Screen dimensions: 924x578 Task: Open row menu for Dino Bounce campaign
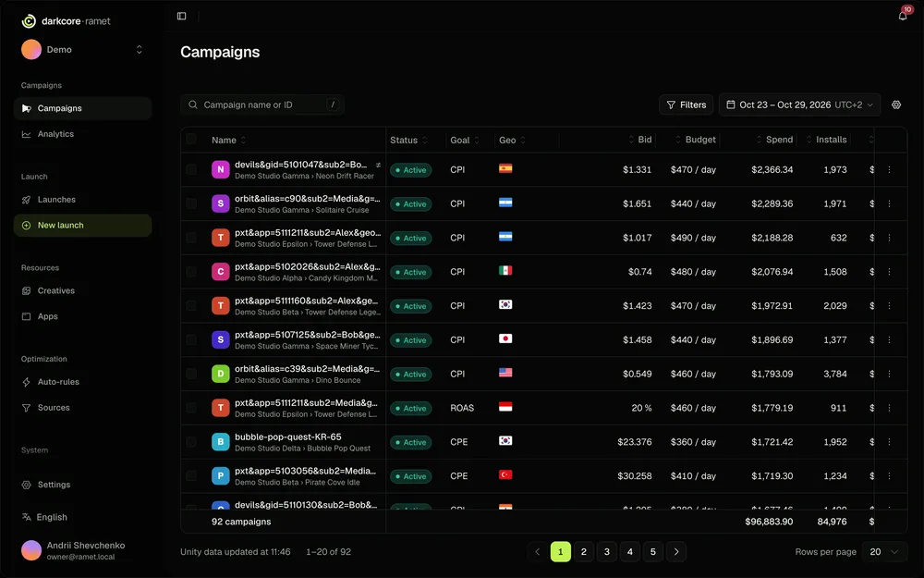[889, 374]
